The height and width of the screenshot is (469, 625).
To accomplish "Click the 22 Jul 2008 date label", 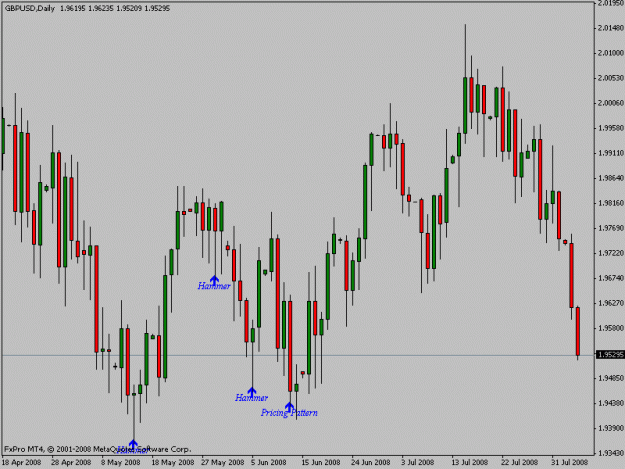I will click(520, 462).
